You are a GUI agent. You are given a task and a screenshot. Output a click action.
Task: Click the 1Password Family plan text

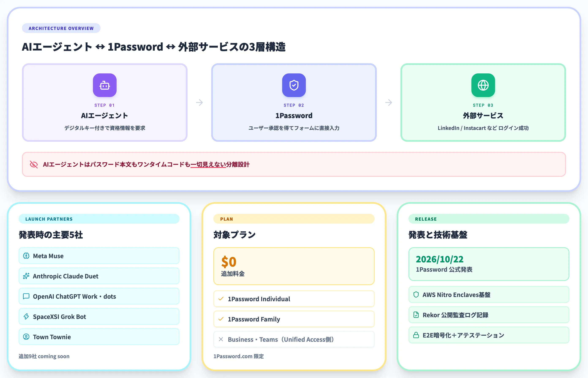tap(254, 319)
